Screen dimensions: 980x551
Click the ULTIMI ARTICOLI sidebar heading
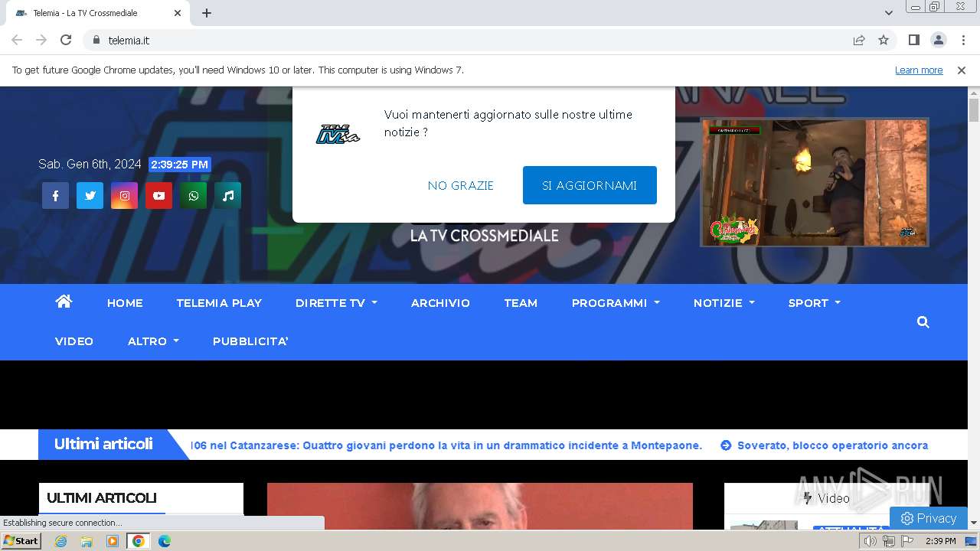(x=102, y=498)
